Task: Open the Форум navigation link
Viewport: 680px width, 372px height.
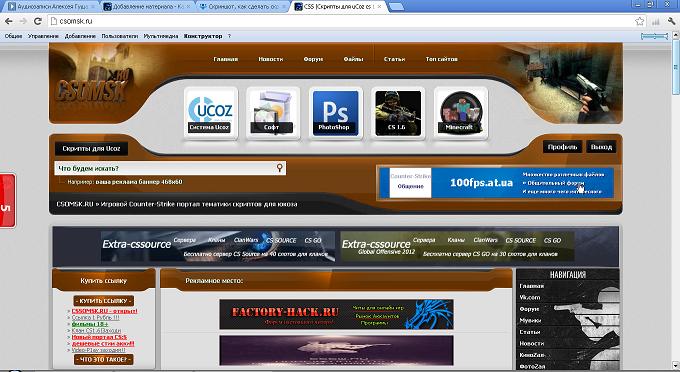Action: (x=313, y=59)
